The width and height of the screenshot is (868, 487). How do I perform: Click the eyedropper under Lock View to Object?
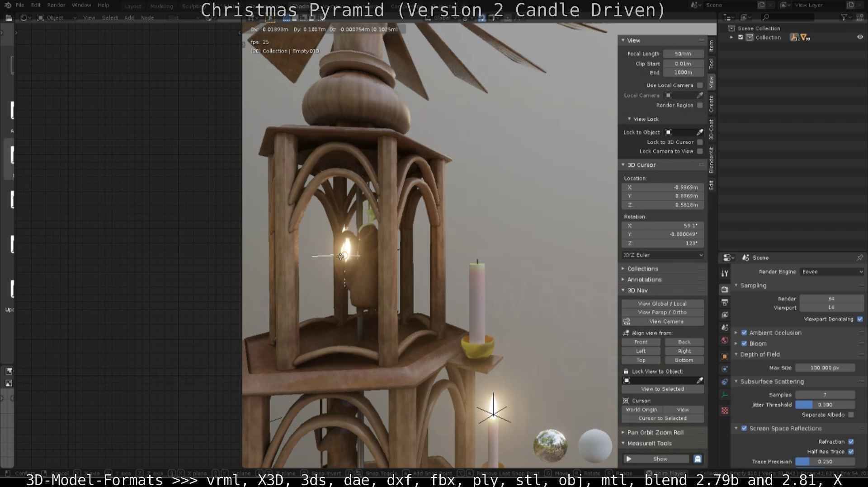[x=699, y=380]
